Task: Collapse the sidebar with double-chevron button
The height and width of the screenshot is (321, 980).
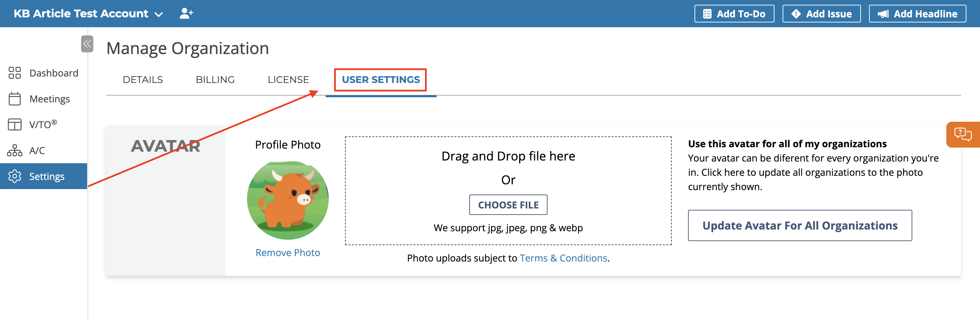Action: coord(87,44)
